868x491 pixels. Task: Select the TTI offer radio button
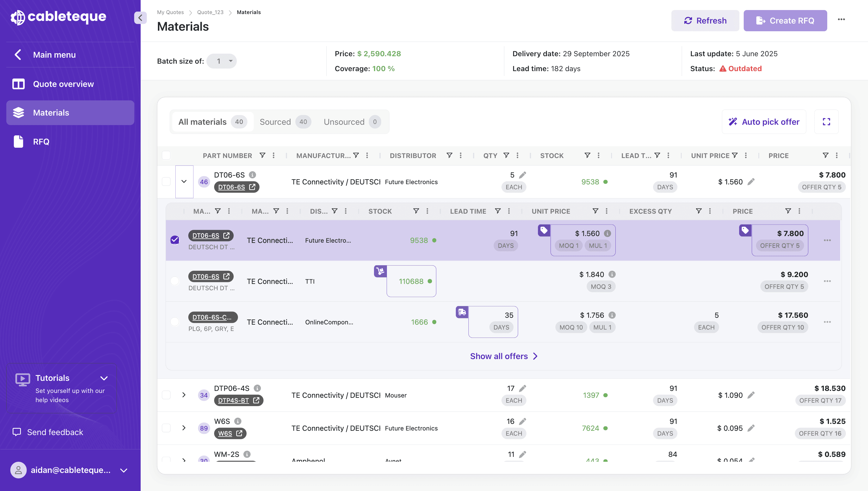click(175, 281)
